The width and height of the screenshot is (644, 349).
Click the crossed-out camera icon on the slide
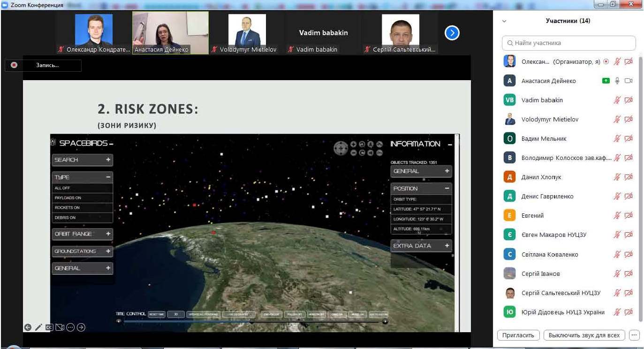pos(60,327)
